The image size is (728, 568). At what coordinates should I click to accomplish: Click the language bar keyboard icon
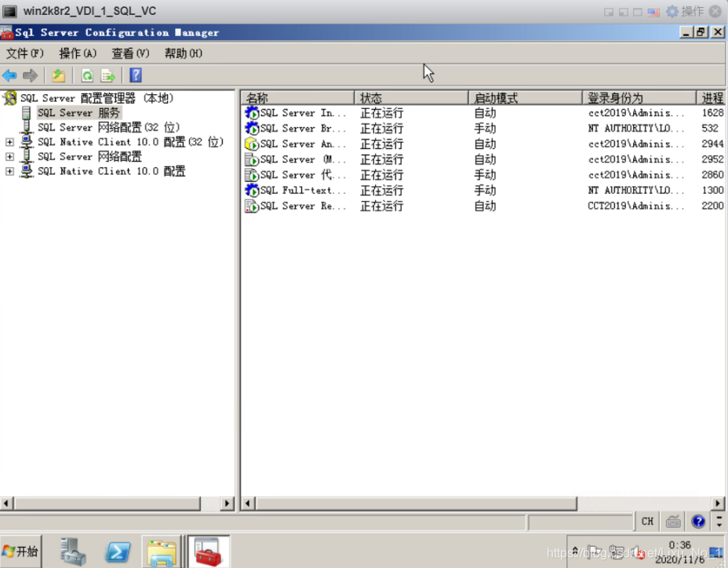673,522
